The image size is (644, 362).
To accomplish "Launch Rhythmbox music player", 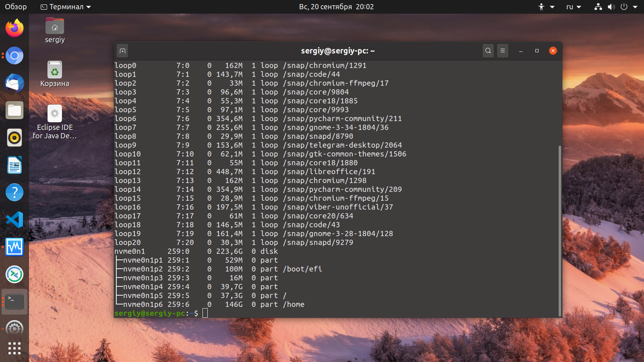I will (x=14, y=138).
